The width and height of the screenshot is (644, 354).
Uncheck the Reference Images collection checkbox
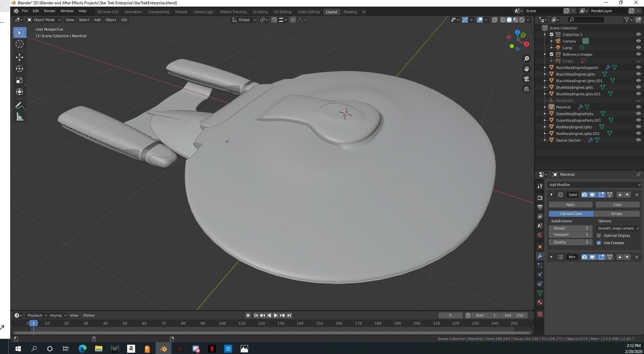[552, 54]
